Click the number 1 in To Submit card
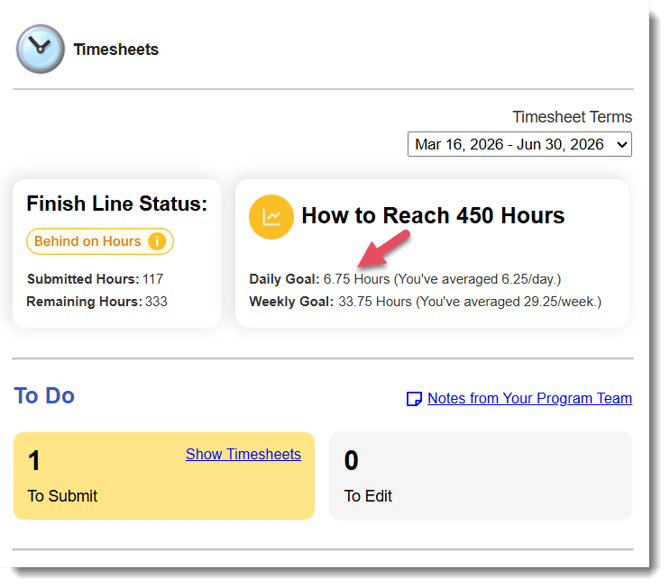The width and height of the screenshot is (670, 588). tap(34, 461)
